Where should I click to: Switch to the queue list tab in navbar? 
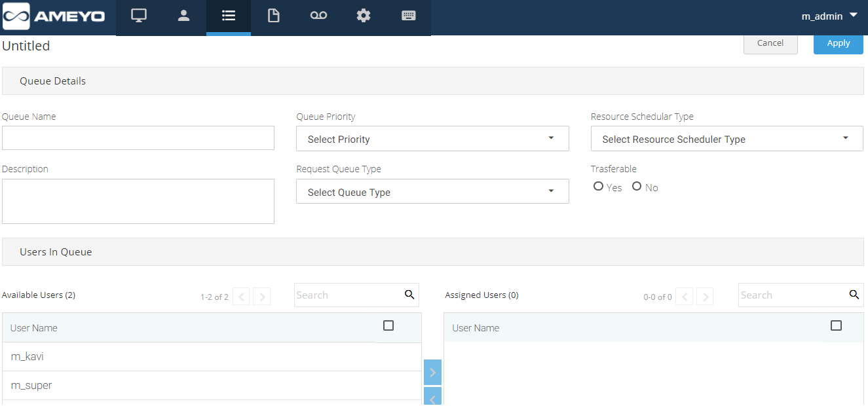[229, 16]
